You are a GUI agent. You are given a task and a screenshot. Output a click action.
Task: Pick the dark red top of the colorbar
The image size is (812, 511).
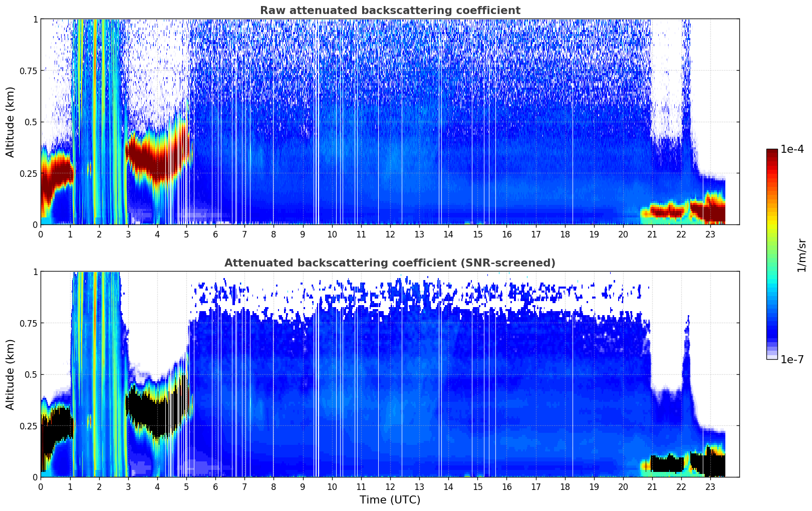[772, 153]
